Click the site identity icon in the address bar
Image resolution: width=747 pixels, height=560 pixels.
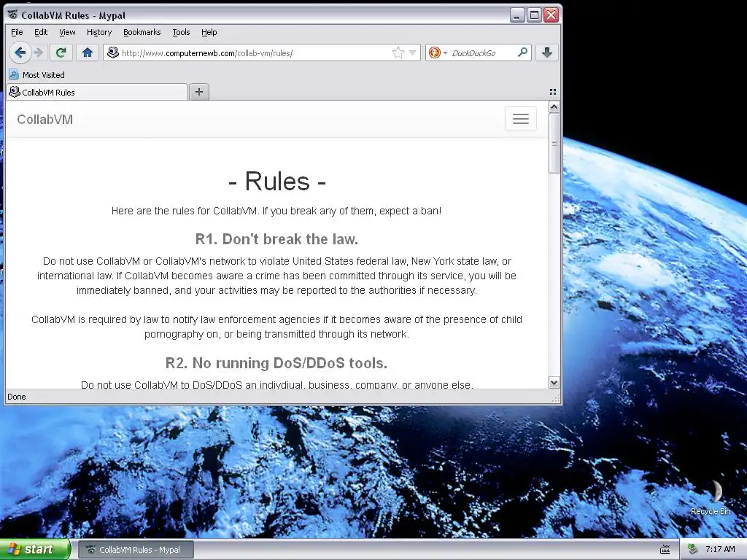113,52
